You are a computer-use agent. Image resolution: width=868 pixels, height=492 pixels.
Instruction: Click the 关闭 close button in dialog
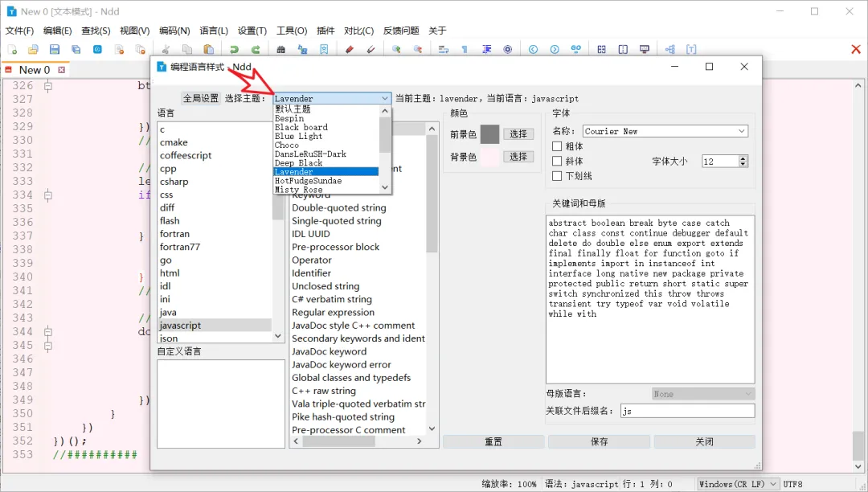tap(704, 441)
